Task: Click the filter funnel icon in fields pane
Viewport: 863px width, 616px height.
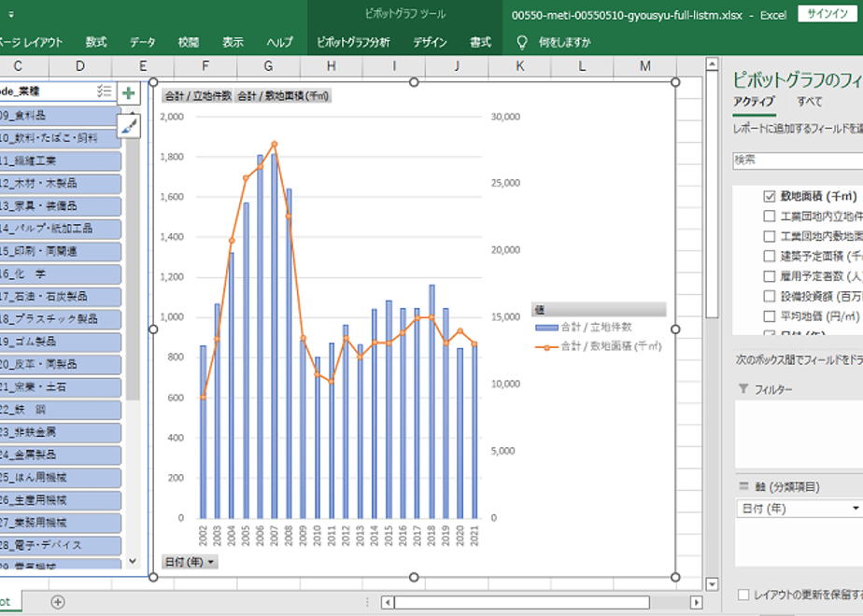Action: coord(743,389)
